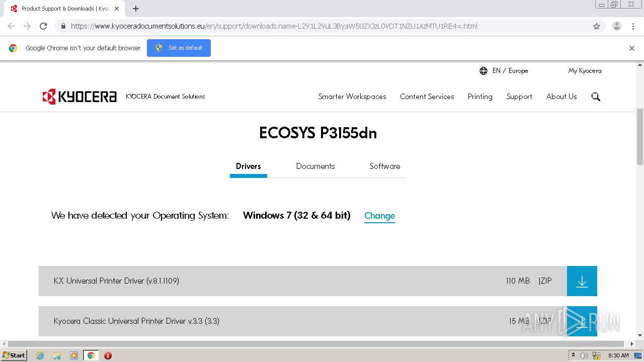The height and width of the screenshot is (362, 644).
Task: Reload the page
Action: [43, 26]
